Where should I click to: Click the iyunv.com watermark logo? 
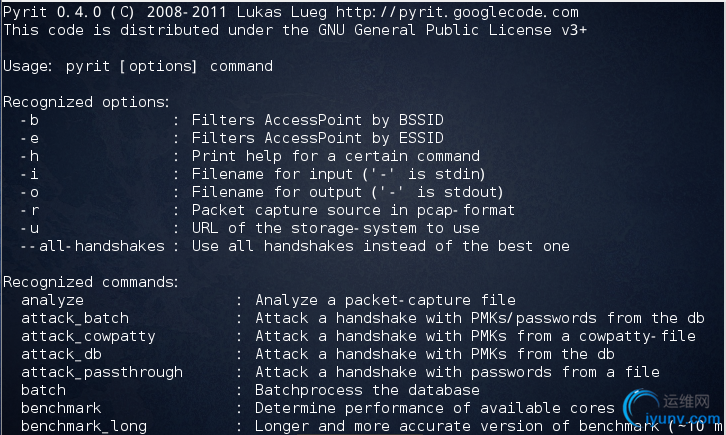pyautogui.click(x=671, y=409)
